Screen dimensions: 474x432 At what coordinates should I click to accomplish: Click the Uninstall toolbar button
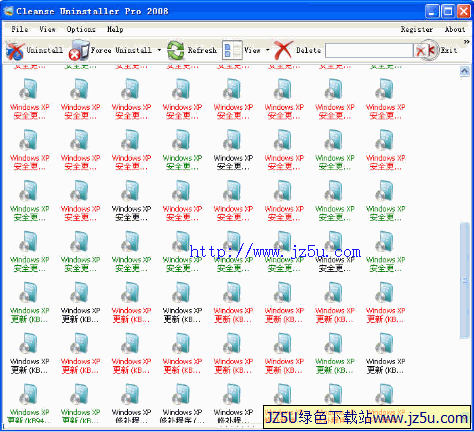[34, 50]
